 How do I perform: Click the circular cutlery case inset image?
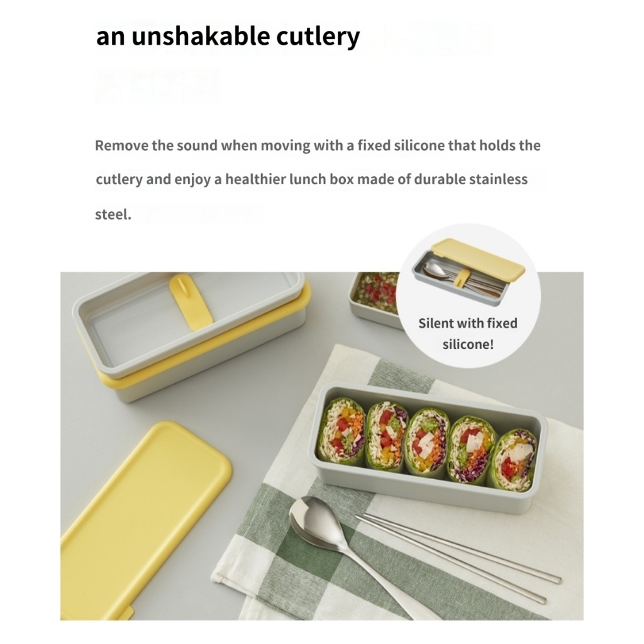tap(468, 296)
